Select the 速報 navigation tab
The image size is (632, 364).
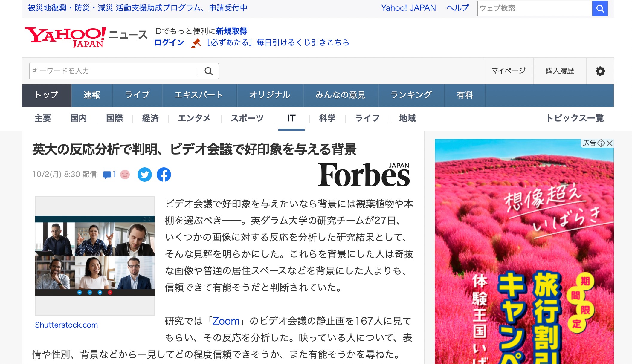[x=92, y=95]
